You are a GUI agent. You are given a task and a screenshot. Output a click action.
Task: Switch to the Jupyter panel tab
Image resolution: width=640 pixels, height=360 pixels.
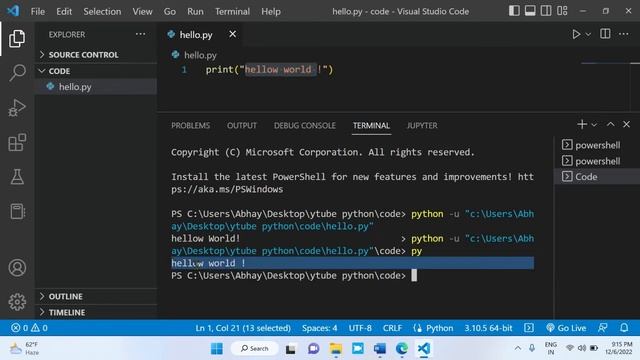(x=422, y=126)
